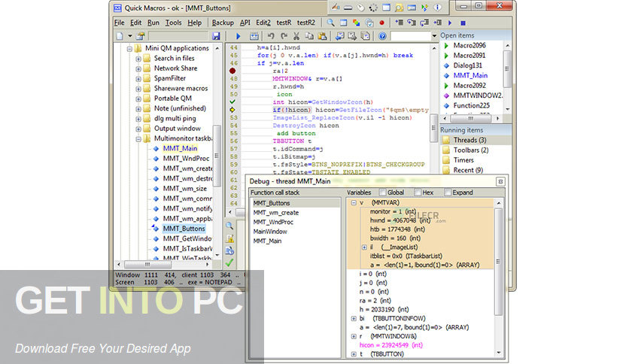Click the debug Step Into icon
Image resolution: width=629 pixels, height=364 pixels.
point(399,23)
